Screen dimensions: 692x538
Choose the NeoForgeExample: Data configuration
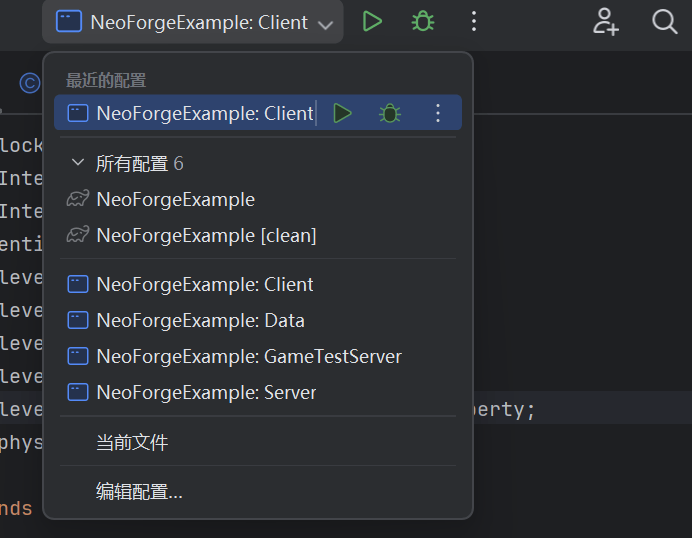200,320
